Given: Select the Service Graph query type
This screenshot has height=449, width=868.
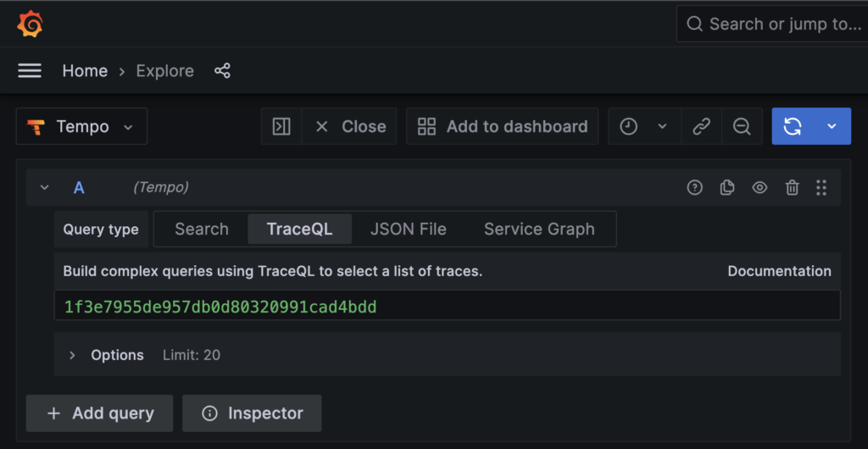Looking at the screenshot, I should pos(539,229).
